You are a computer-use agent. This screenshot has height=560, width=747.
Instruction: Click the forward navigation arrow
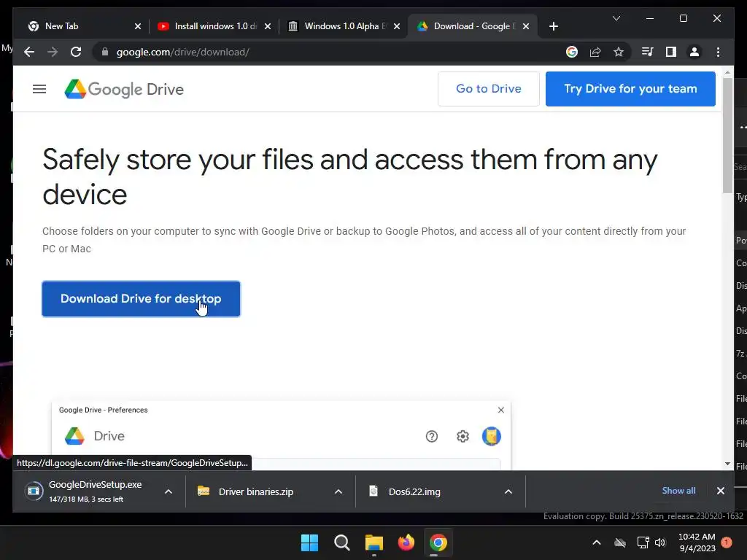point(53,52)
